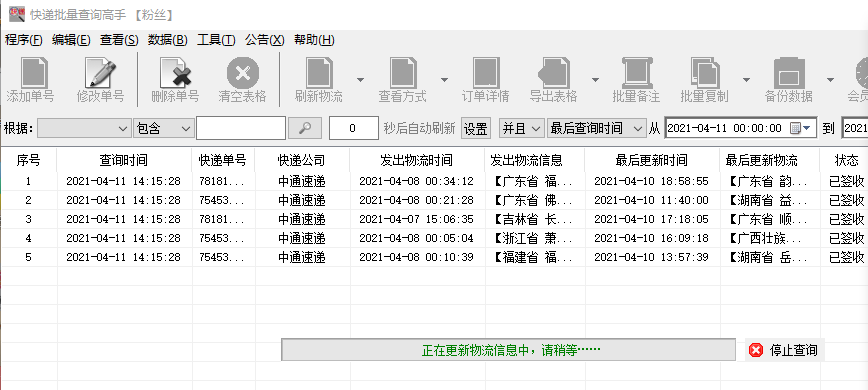Open the 编辑(E) menu
Viewport: 868px width, 390px height.
(71, 40)
